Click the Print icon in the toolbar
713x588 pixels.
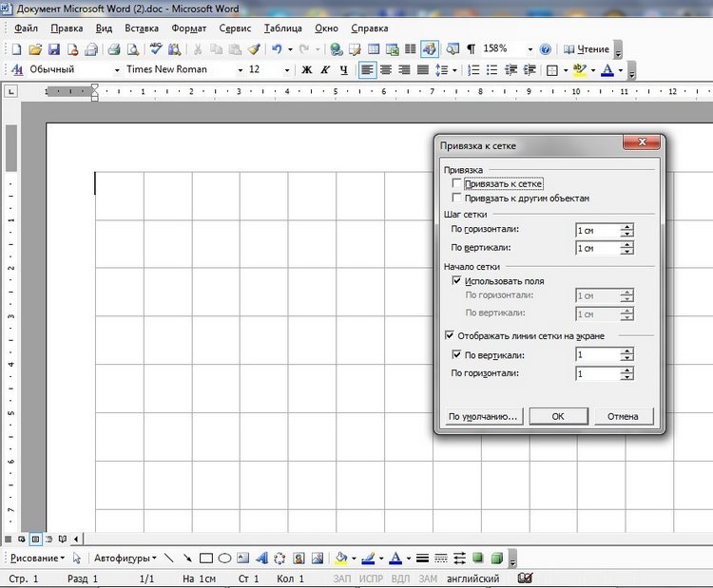[113, 49]
